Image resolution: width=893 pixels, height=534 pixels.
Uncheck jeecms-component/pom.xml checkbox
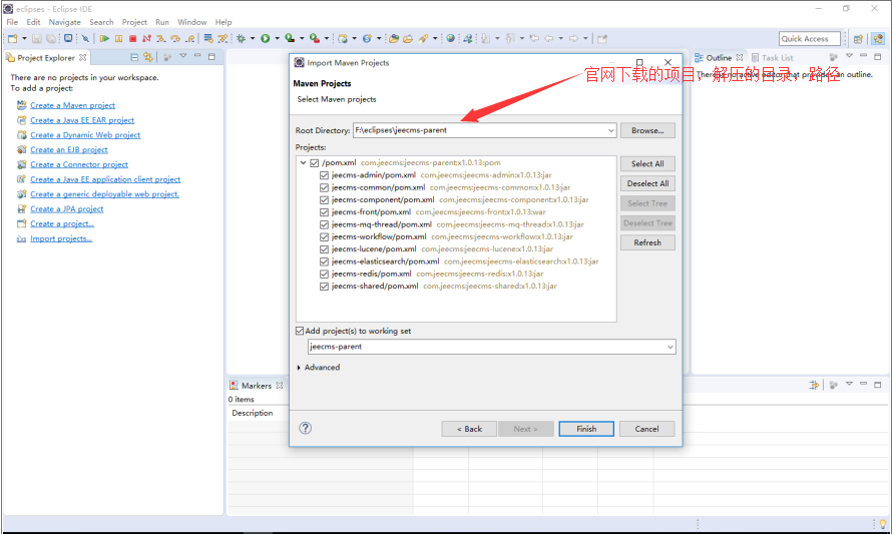(324, 200)
